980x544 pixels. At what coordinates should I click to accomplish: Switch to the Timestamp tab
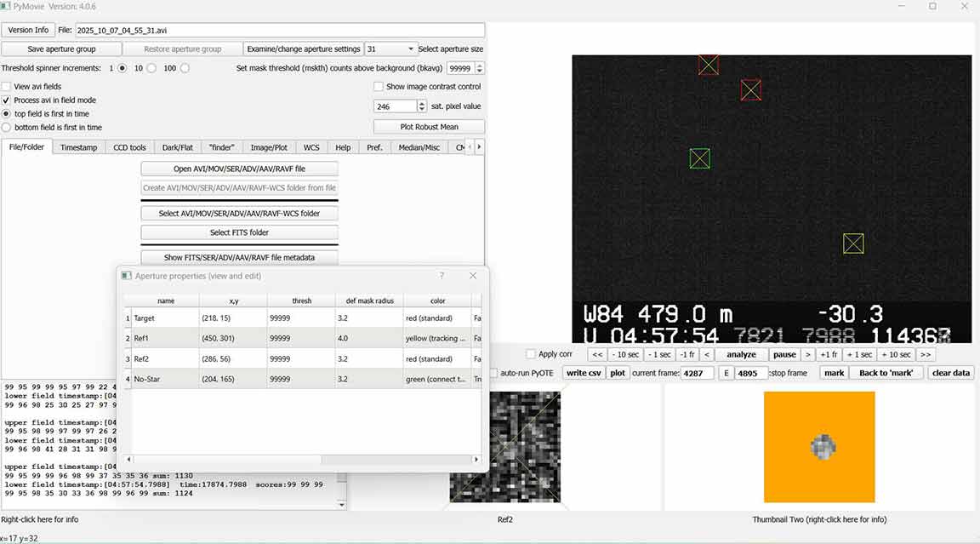pos(78,147)
